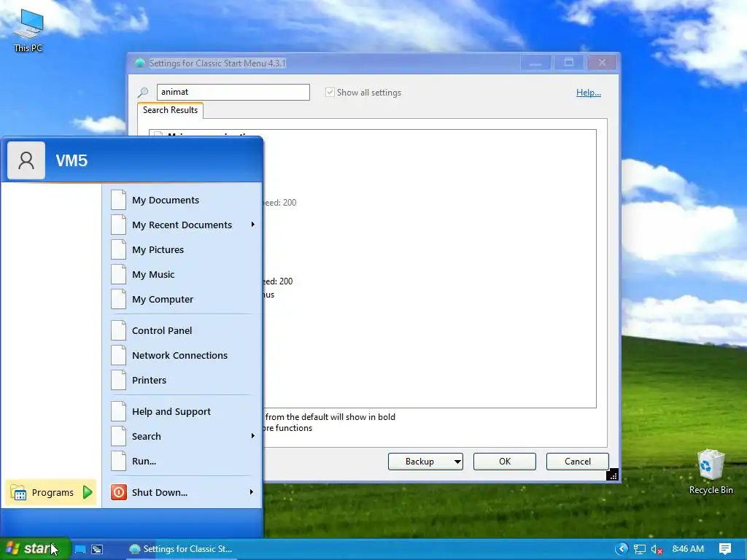This screenshot has width=747, height=560.
Task: Click the Control Panel page icon
Action: pos(119,330)
